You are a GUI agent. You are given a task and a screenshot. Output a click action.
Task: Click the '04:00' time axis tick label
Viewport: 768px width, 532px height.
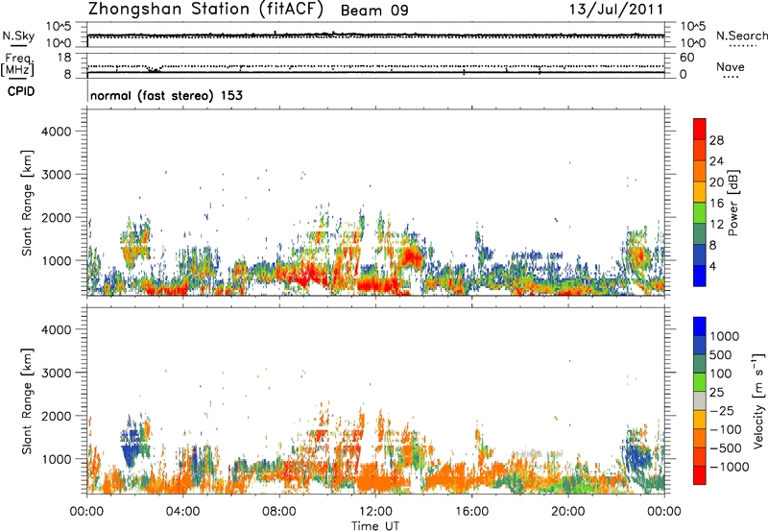[183, 512]
